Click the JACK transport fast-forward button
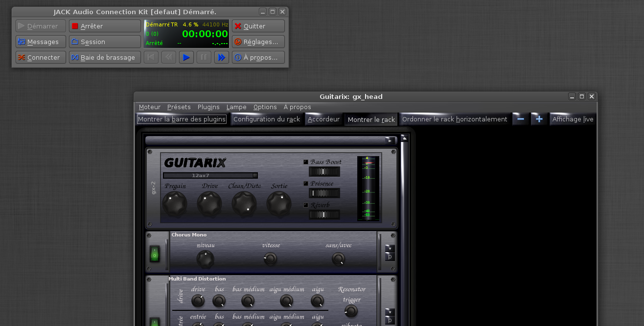Image resolution: width=644 pixels, height=326 pixels. [221, 57]
